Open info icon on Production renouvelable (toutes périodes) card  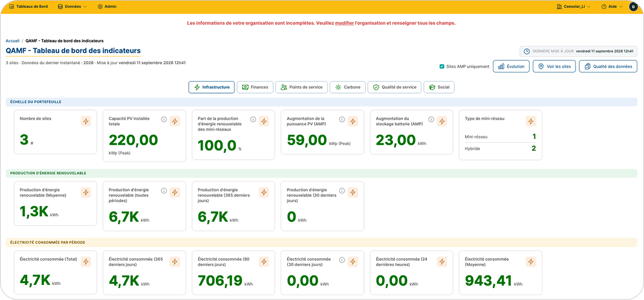pyautogui.click(x=164, y=191)
